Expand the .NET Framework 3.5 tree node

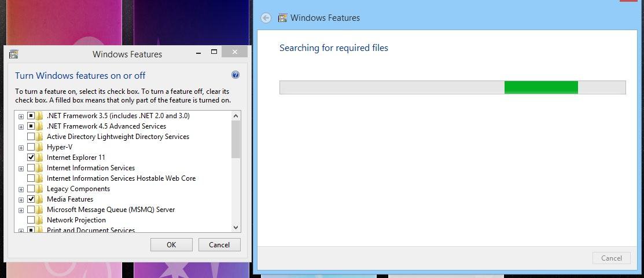(21, 116)
